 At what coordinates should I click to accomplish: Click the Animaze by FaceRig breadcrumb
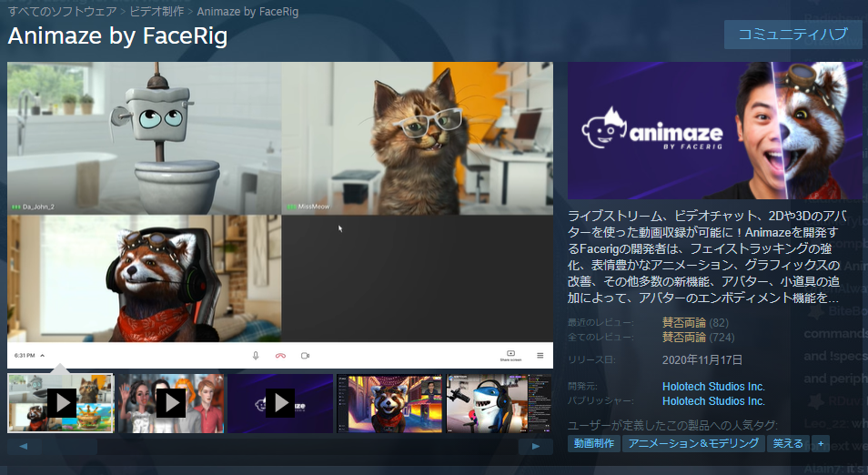pos(247,12)
